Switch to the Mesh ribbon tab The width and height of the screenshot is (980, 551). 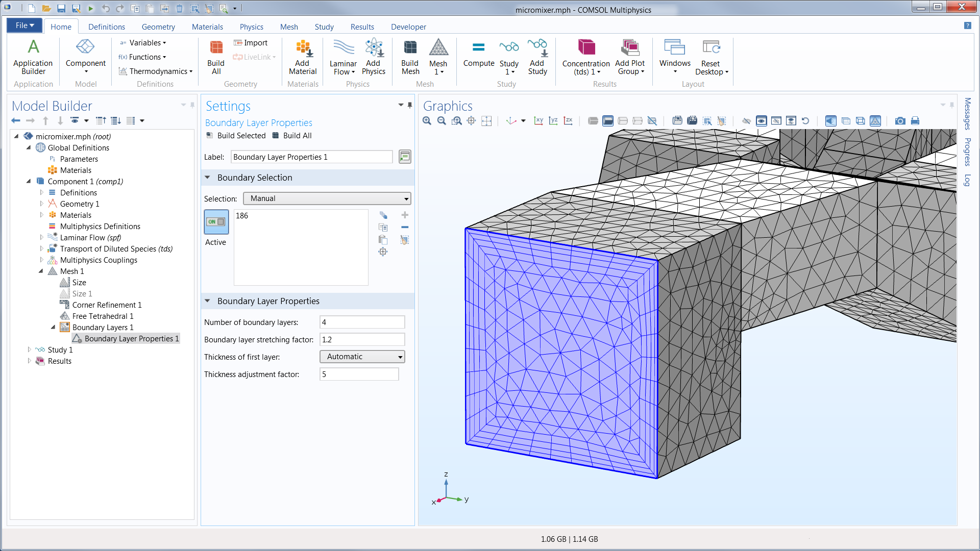(288, 27)
